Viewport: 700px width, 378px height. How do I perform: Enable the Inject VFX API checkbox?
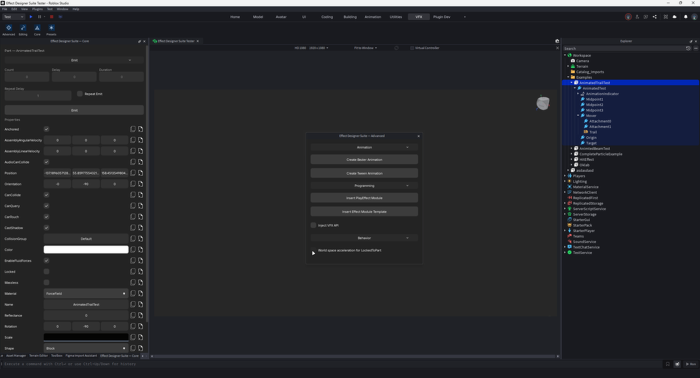tap(313, 225)
